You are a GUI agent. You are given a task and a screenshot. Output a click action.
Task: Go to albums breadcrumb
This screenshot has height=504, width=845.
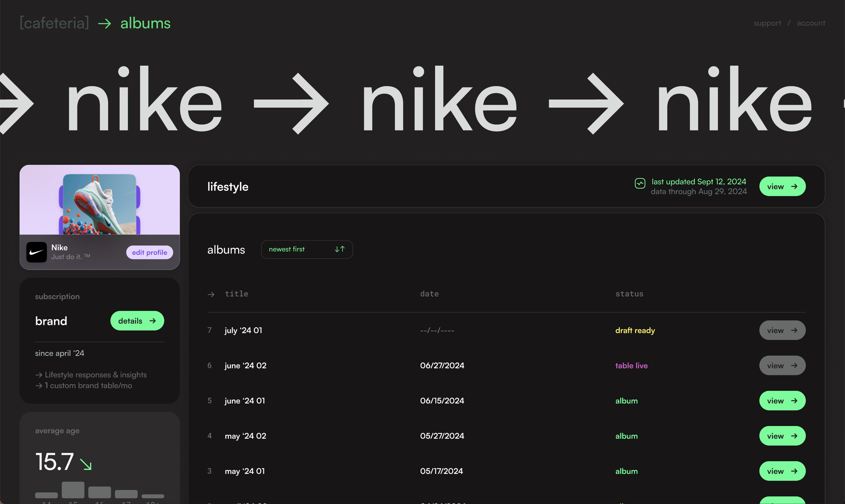[145, 23]
